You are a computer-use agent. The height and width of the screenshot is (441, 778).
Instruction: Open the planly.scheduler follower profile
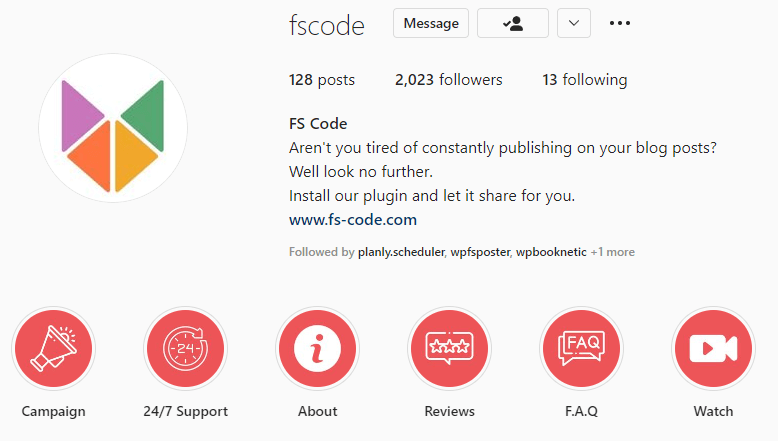(x=401, y=252)
